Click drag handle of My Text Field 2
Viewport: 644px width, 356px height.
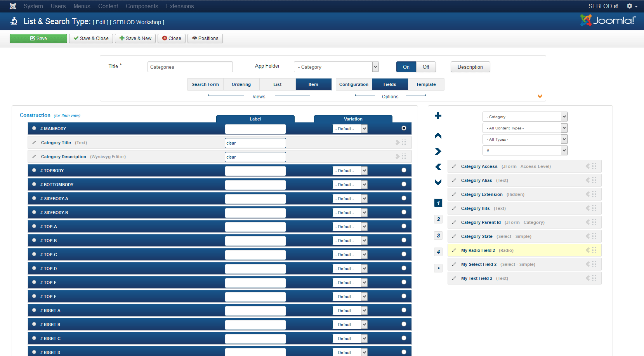tap(594, 278)
